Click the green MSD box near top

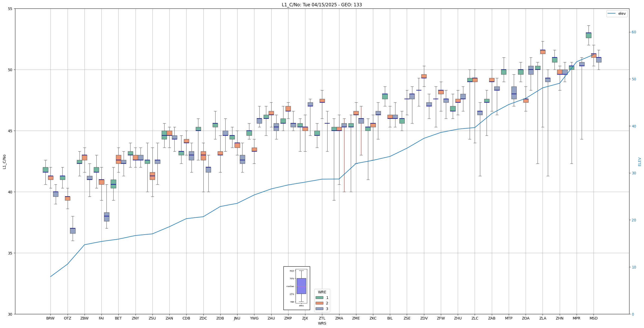coord(588,35)
